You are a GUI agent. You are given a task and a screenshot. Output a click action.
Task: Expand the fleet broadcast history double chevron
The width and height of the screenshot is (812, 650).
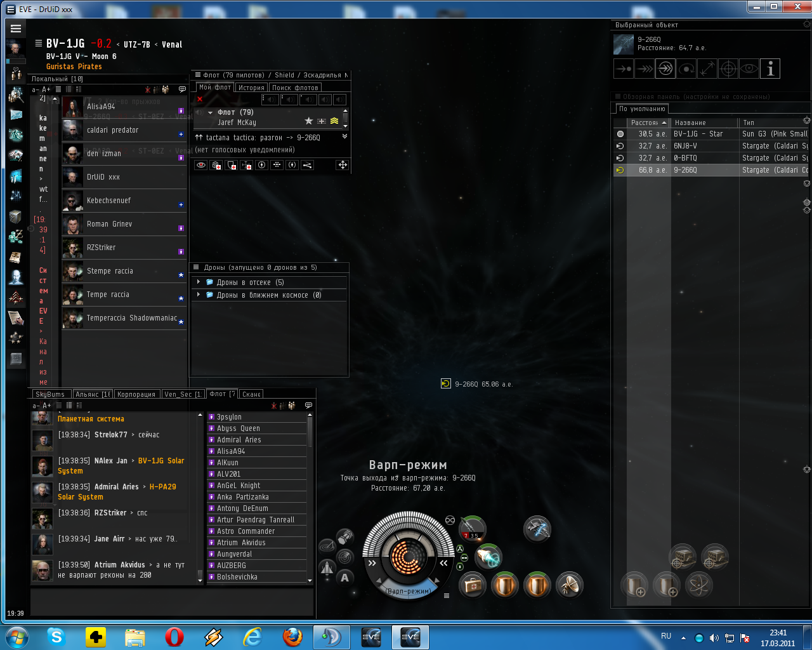345,136
